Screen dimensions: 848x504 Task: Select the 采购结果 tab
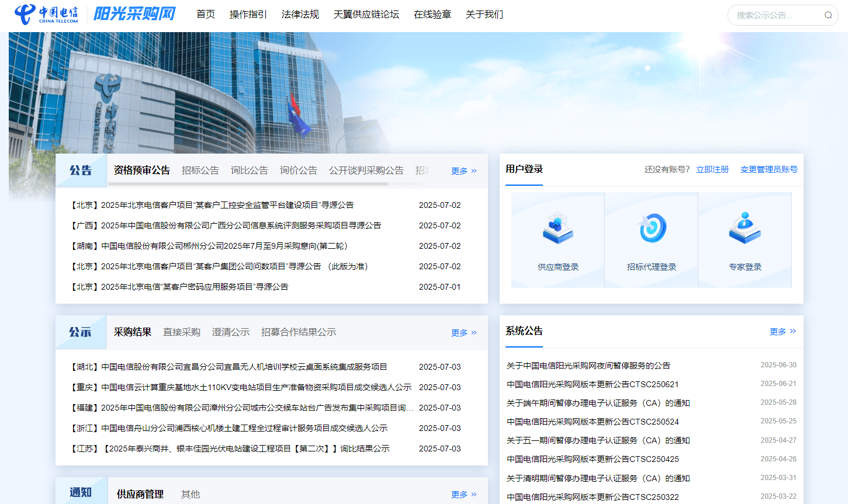click(x=133, y=332)
